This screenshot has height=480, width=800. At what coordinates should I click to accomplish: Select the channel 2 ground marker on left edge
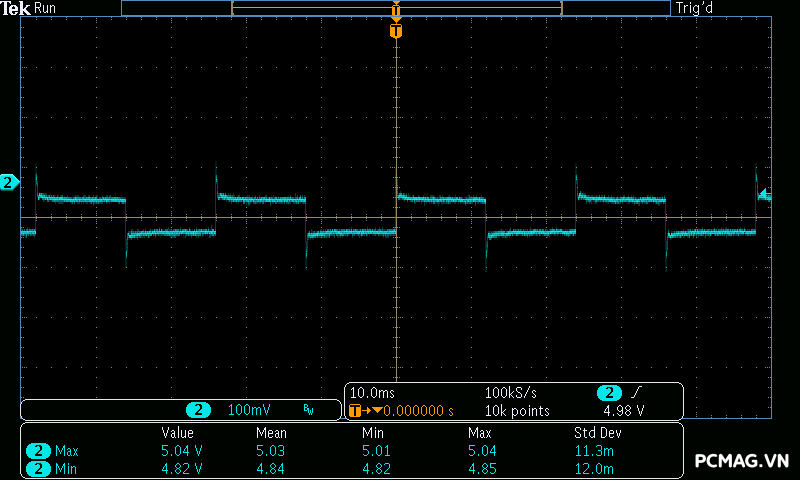point(9,182)
